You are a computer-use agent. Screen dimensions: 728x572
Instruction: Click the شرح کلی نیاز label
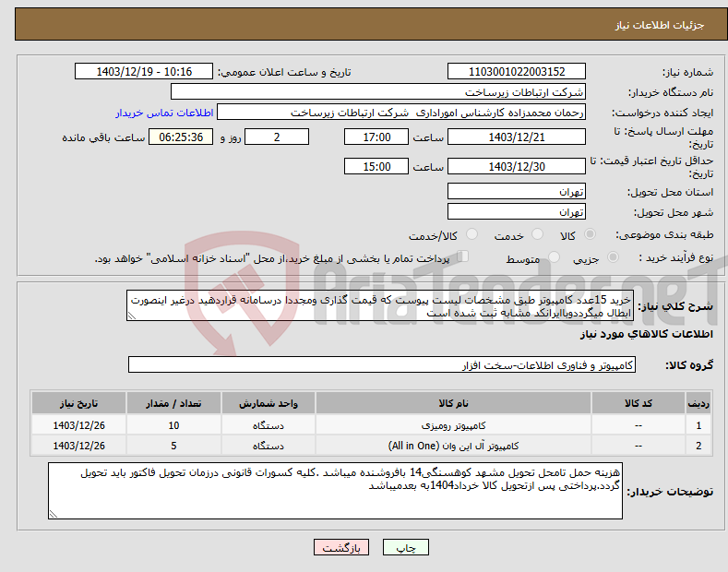click(x=675, y=306)
